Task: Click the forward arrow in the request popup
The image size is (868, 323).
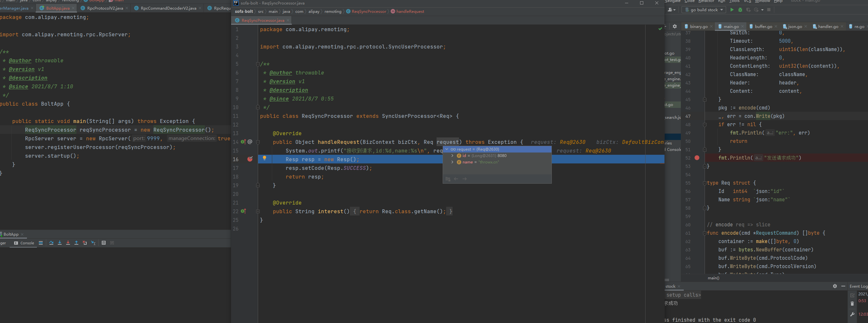Action: tap(465, 179)
